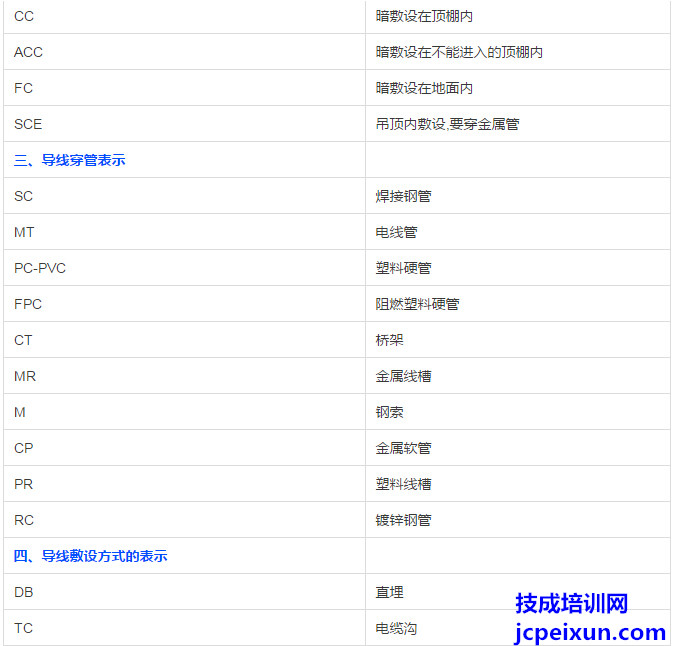The height and width of the screenshot is (646, 677).
Task: Click the 焊接钢管 description cell
Action: (x=403, y=196)
